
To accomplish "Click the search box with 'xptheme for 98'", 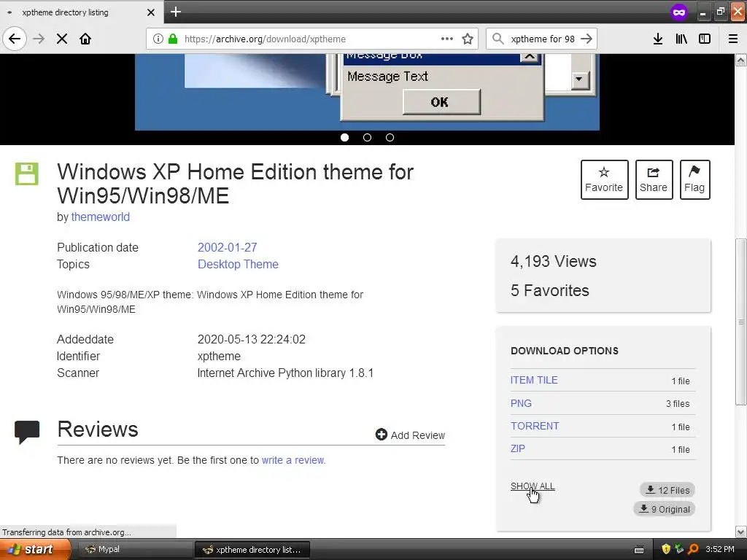I will (543, 39).
